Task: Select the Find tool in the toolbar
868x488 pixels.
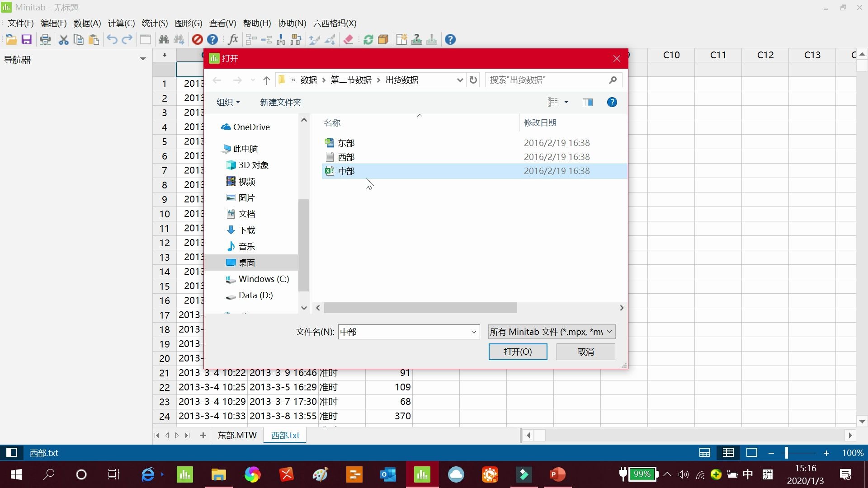Action: click(164, 39)
